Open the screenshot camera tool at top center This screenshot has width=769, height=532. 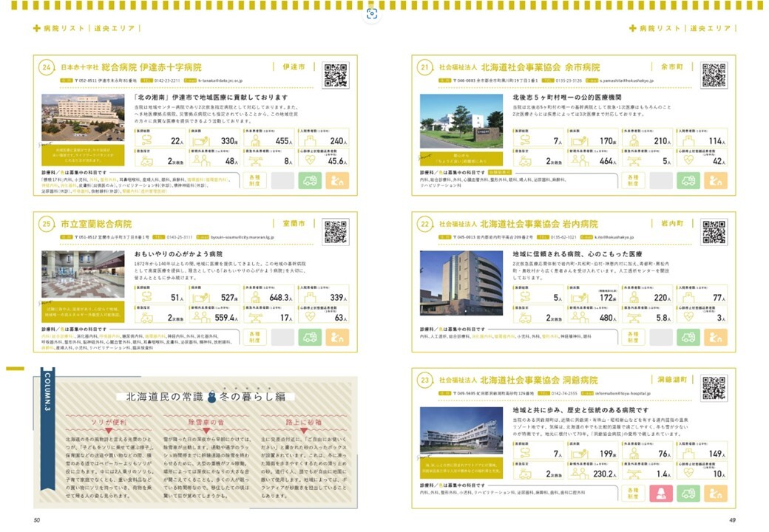[371, 13]
